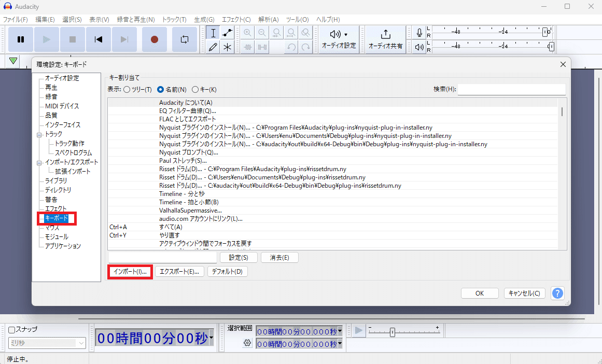The width and height of the screenshot is (602, 364).
Task: Click the Undo arrow icon
Action: pos(291,47)
